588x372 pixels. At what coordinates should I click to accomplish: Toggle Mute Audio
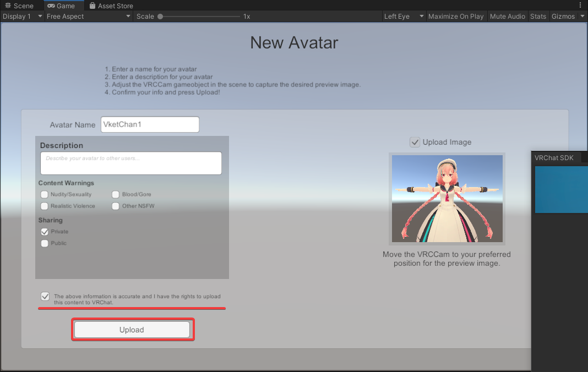point(507,17)
